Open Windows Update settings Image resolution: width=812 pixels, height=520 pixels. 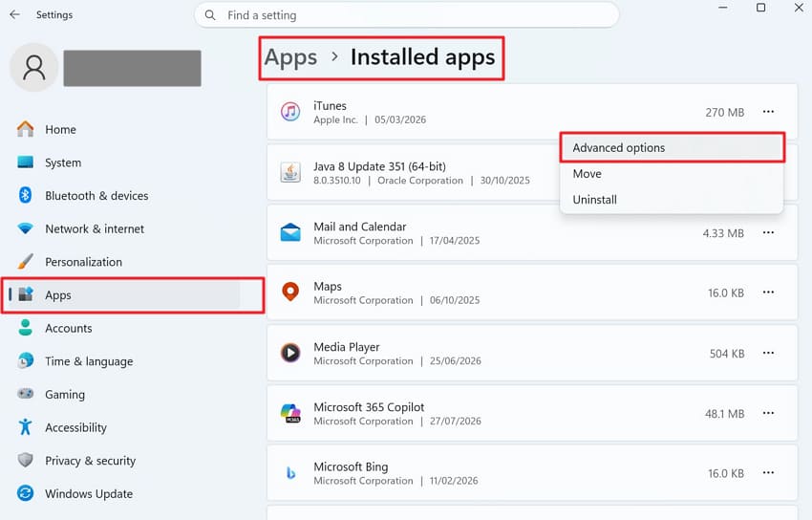click(x=89, y=494)
